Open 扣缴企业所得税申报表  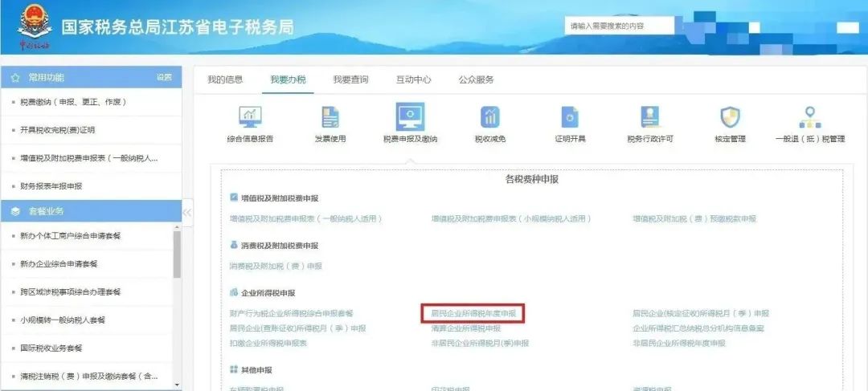pyautogui.click(x=268, y=344)
